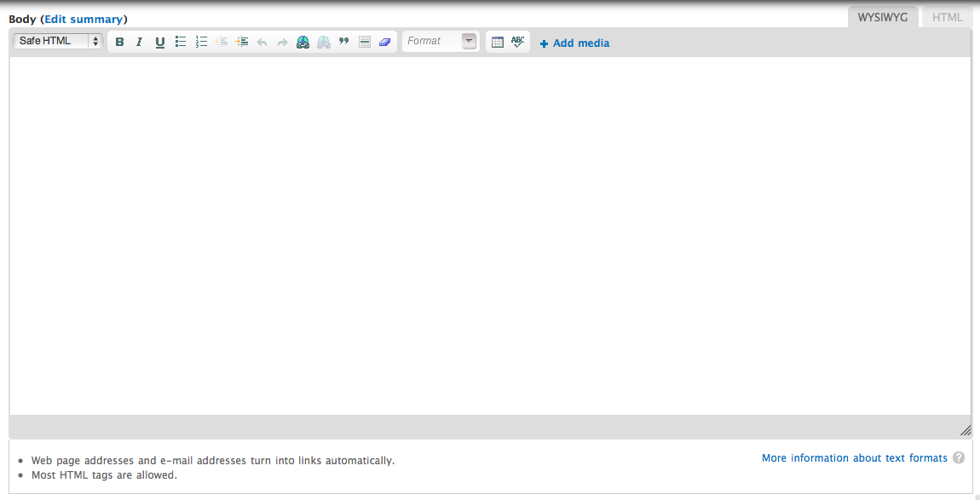
Task: Click the Edit summary link
Action: (84, 19)
